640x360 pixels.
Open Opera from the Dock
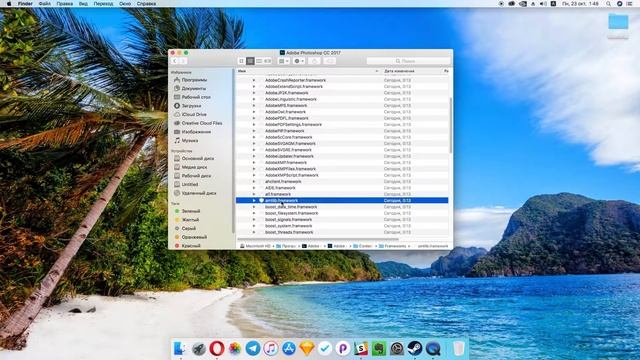(217, 349)
